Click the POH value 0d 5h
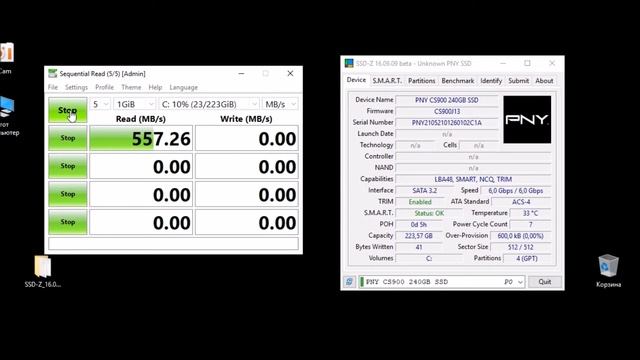Screen dimensions: 640x360 point(418,224)
